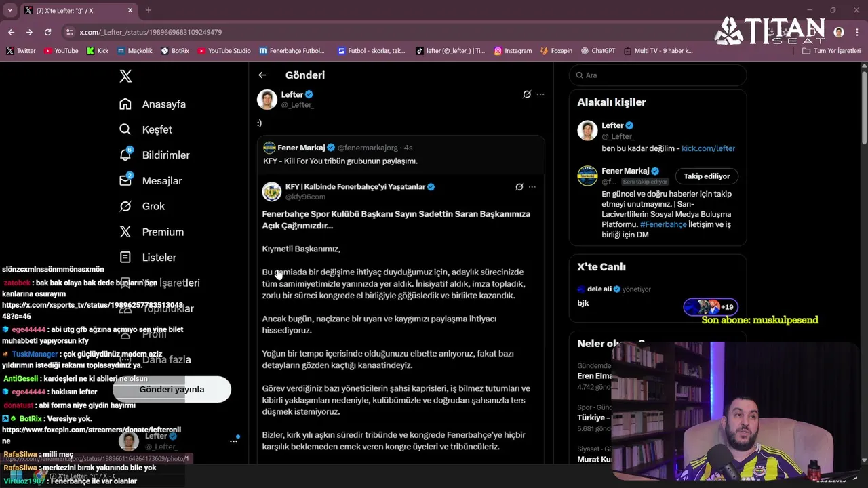Click the Premium X icon

(x=125, y=232)
